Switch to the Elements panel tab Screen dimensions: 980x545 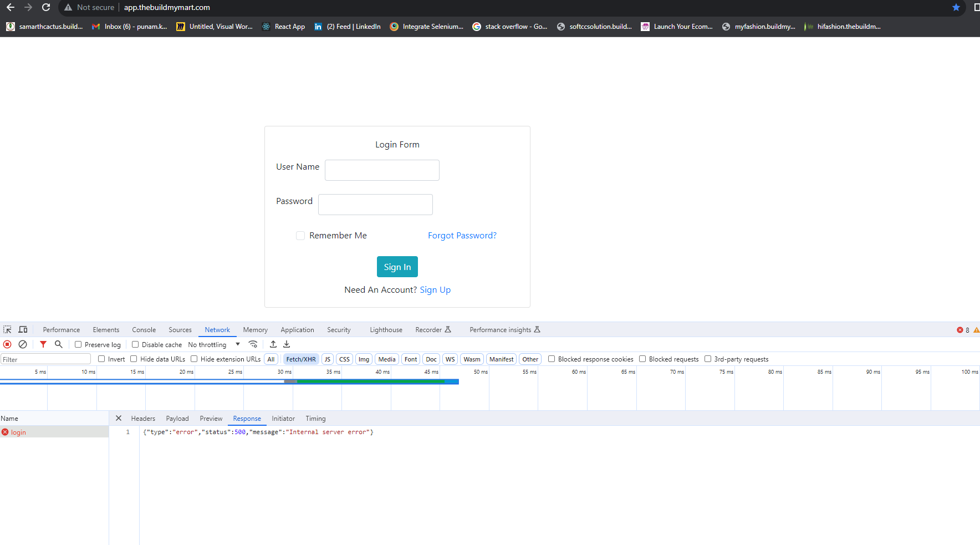click(x=106, y=330)
